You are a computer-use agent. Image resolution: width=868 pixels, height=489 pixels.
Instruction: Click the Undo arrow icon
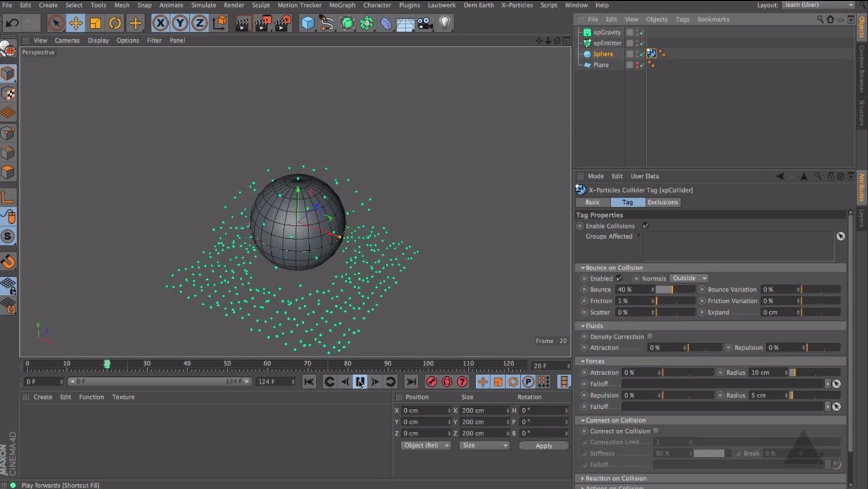[13, 24]
